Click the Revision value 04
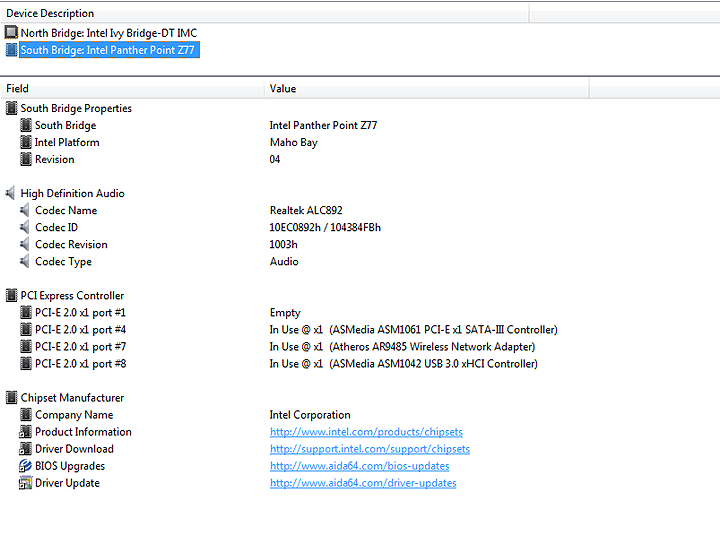720x544 pixels. [x=275, y=159]
